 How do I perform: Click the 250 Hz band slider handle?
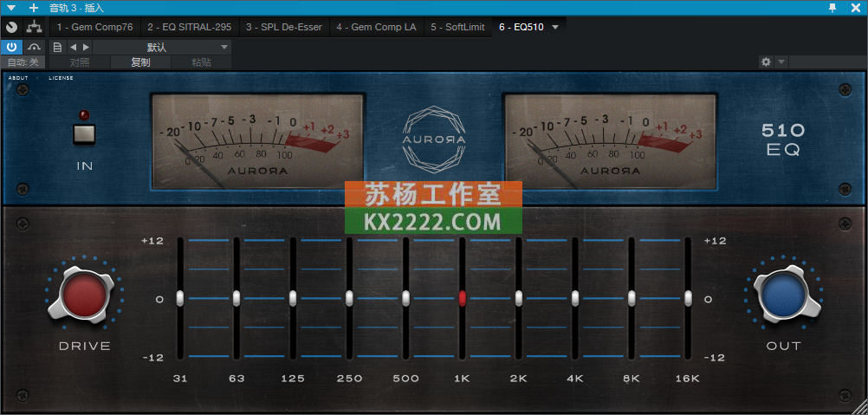[349, 298]
